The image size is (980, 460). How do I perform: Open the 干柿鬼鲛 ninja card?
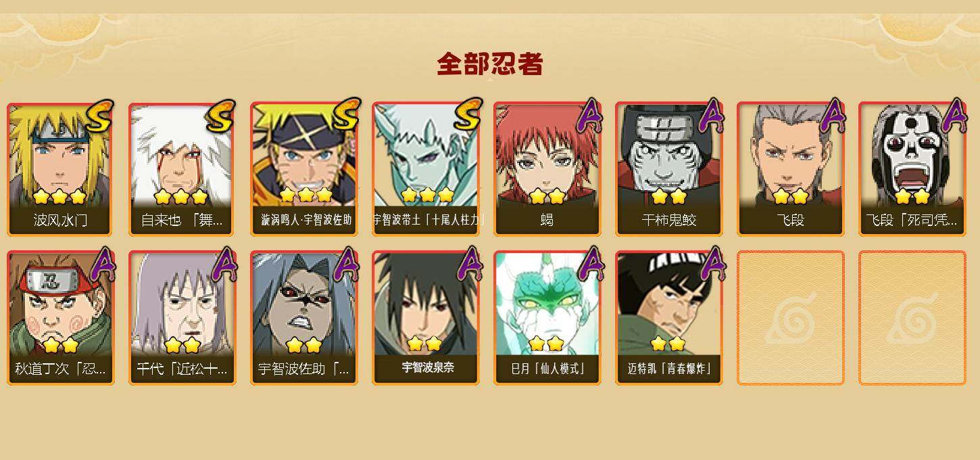[668, 169]
